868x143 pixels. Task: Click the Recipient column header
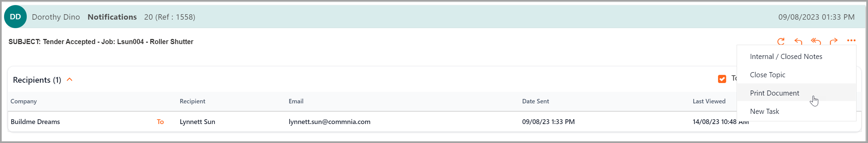(192, 101)
